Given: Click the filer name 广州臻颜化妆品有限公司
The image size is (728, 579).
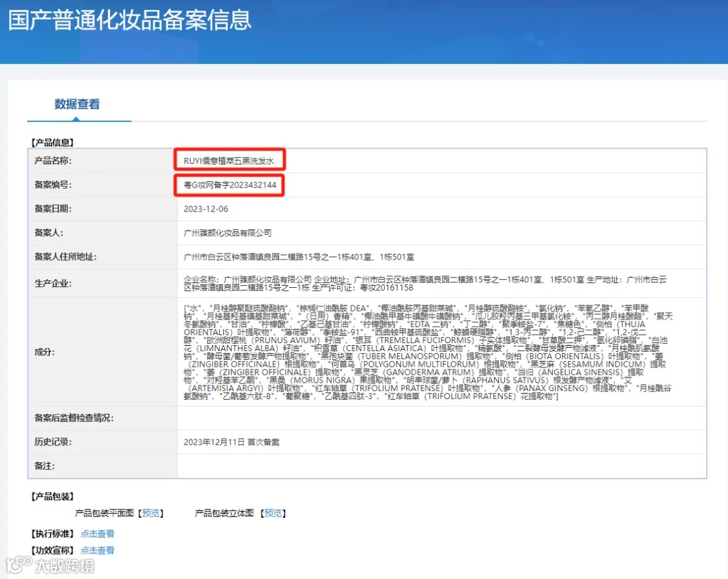Looking at the screenshot, I should pos(228,233).
